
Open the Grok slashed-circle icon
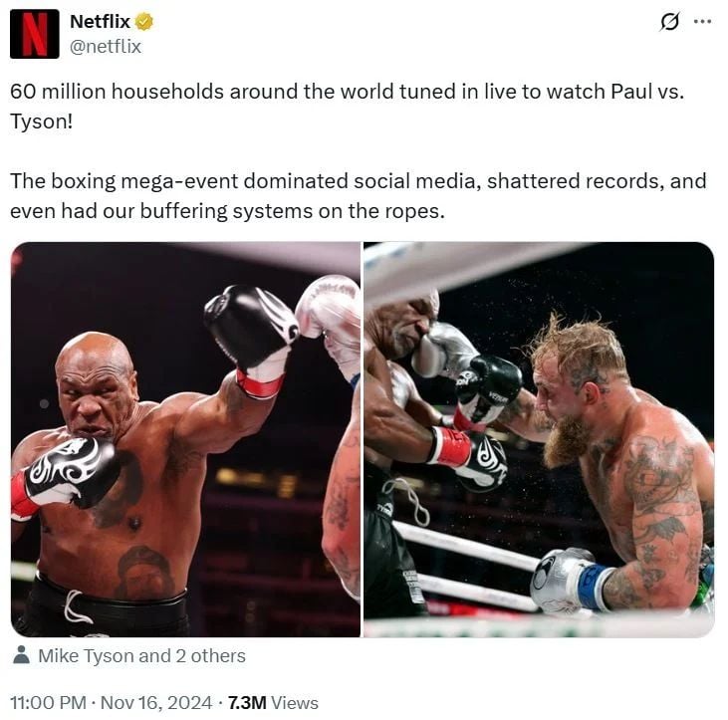(x=669, y=22)
